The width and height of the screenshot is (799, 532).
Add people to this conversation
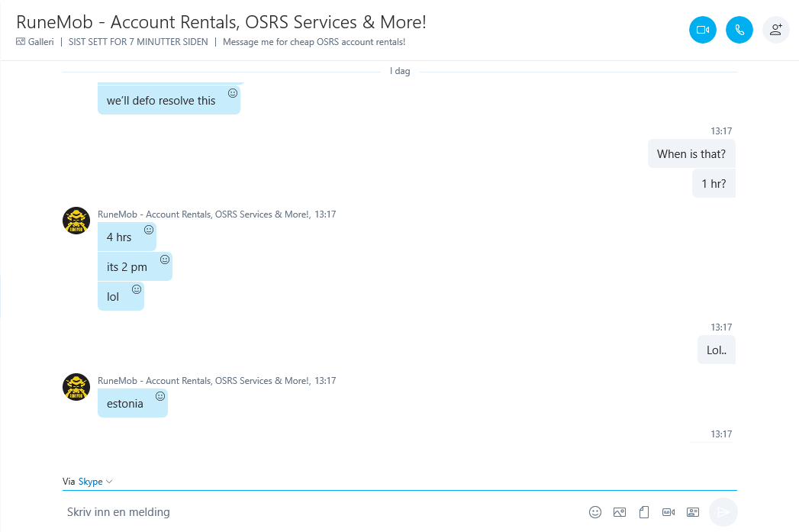pyautogui.click(x=776, y=30)
